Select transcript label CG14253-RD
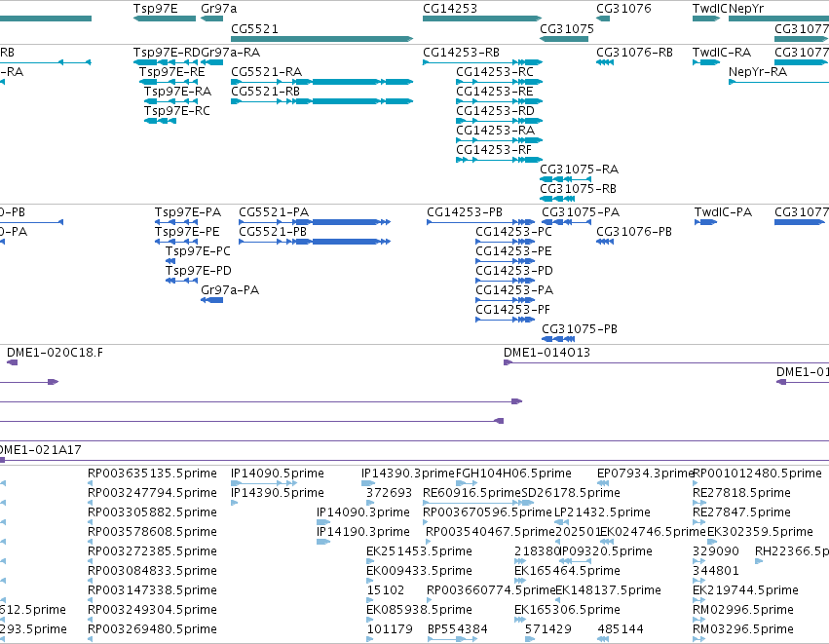 click(496, 111)
